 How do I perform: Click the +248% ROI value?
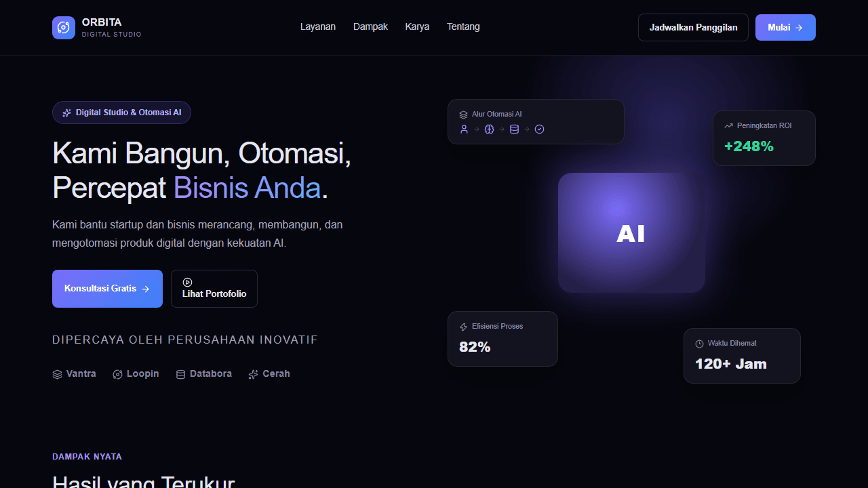tap(749, 146)
